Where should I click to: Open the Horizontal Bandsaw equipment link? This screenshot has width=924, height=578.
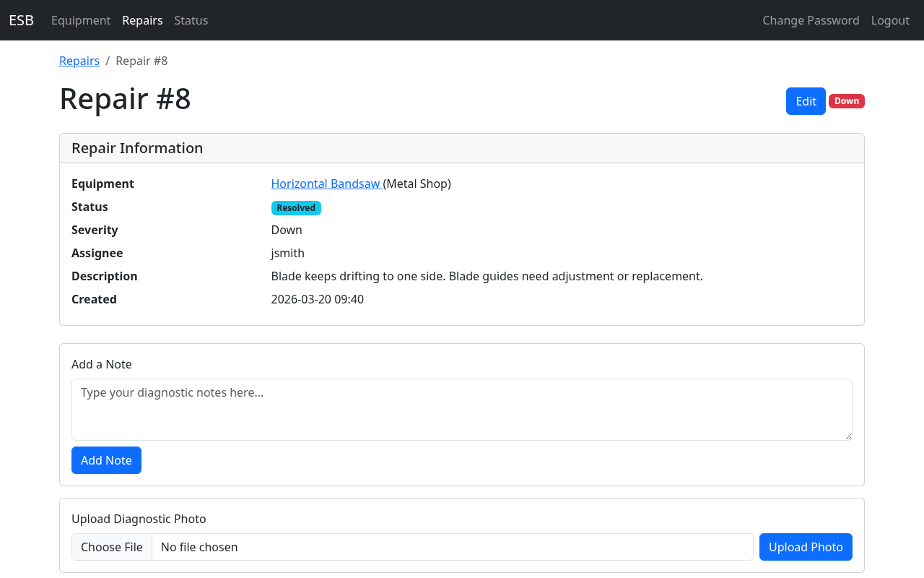coord(326,184)
